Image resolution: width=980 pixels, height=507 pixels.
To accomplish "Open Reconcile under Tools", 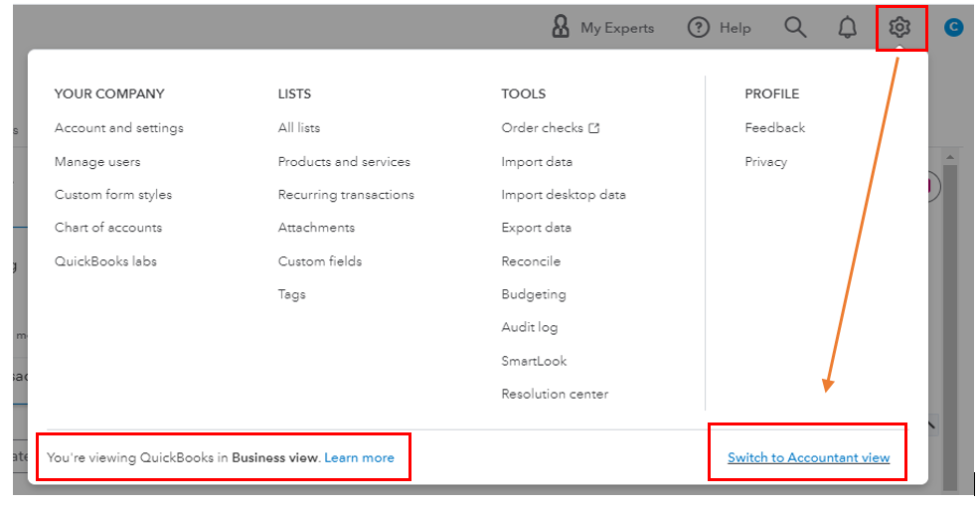I will click(531, 261).
